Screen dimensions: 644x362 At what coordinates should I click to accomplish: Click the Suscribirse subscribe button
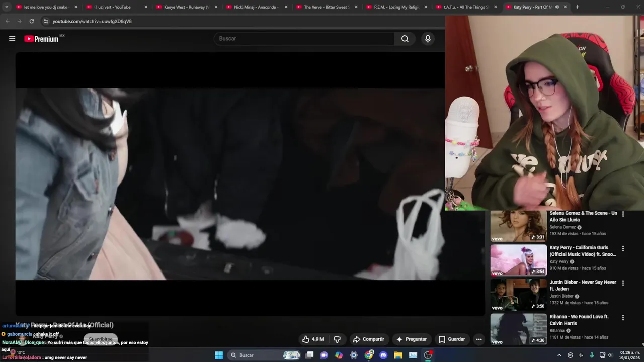(x=101, y=339)
